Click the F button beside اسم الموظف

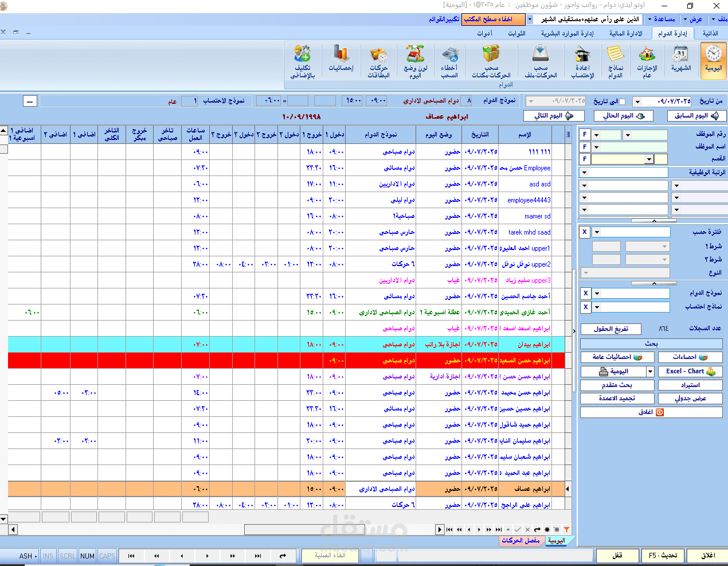[x=585, y=147]
